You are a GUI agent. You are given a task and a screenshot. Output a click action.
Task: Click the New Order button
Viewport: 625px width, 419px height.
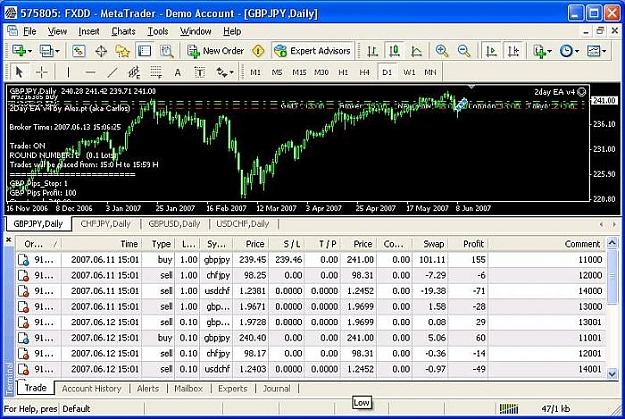click(x=215, y=51)
